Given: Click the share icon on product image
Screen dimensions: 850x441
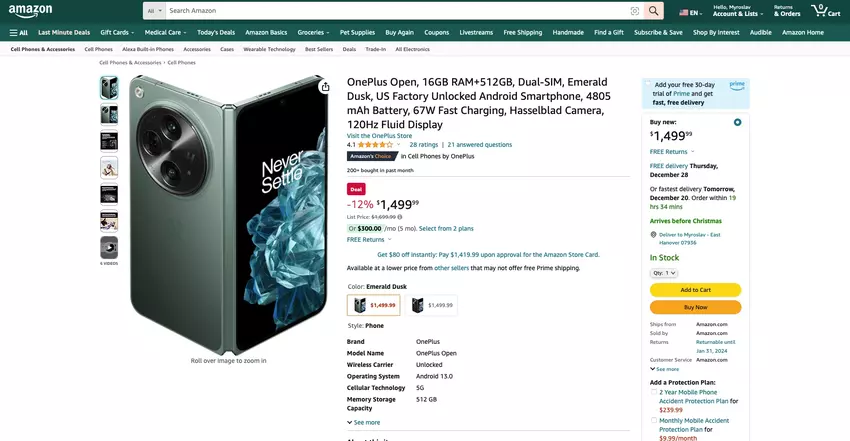Looking at the screenshot, I should click(x=325, y=87).
